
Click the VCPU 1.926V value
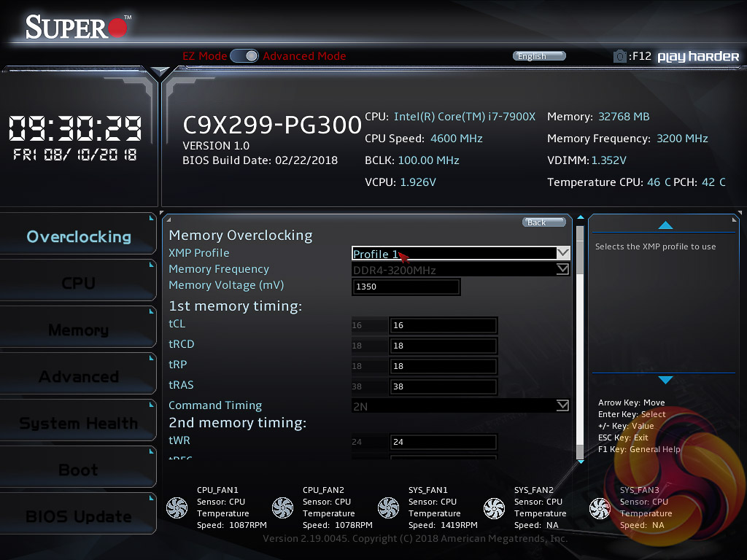[x=418, y=182]
